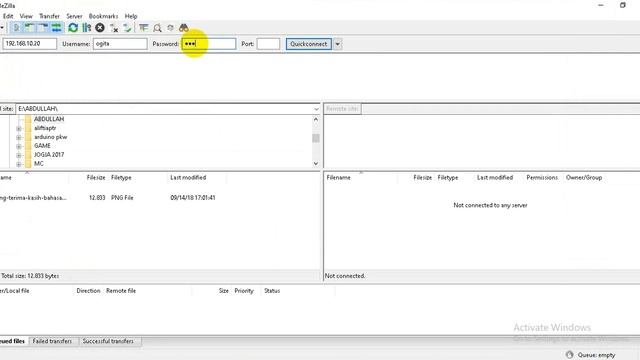This screenshot has height=360, width=640.
Task: Click the queue Remote file column header
Action: point(121,291)
